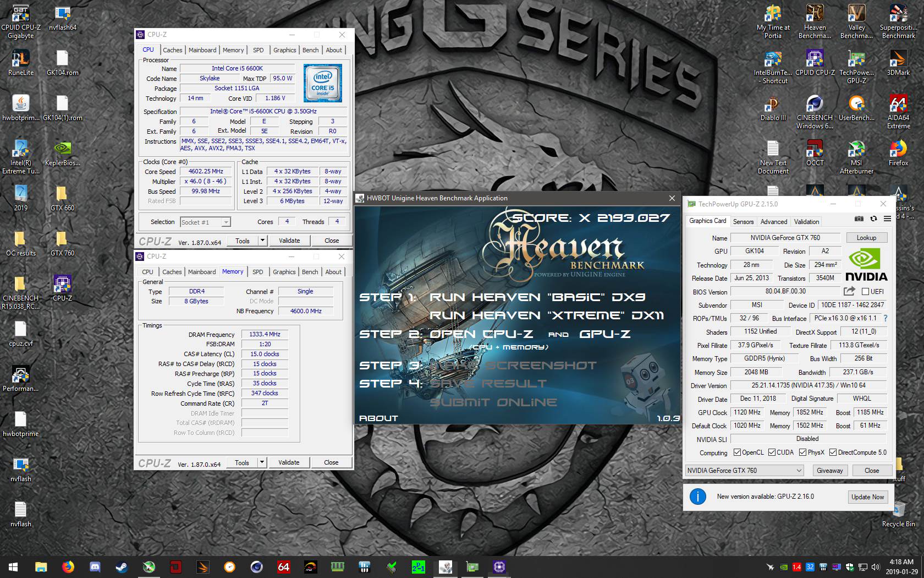Open the Superposition Benchmark desktop shortcut
Image resolution: width=924 pixels, height=578 pixels.
898,22
